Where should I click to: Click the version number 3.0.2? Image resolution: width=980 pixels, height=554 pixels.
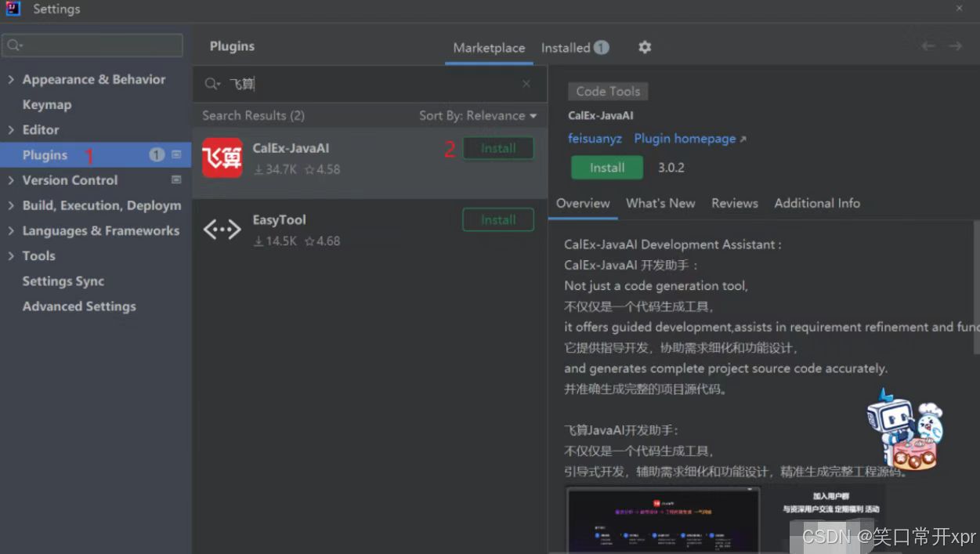pyautogui.click(x=671, y=168)
